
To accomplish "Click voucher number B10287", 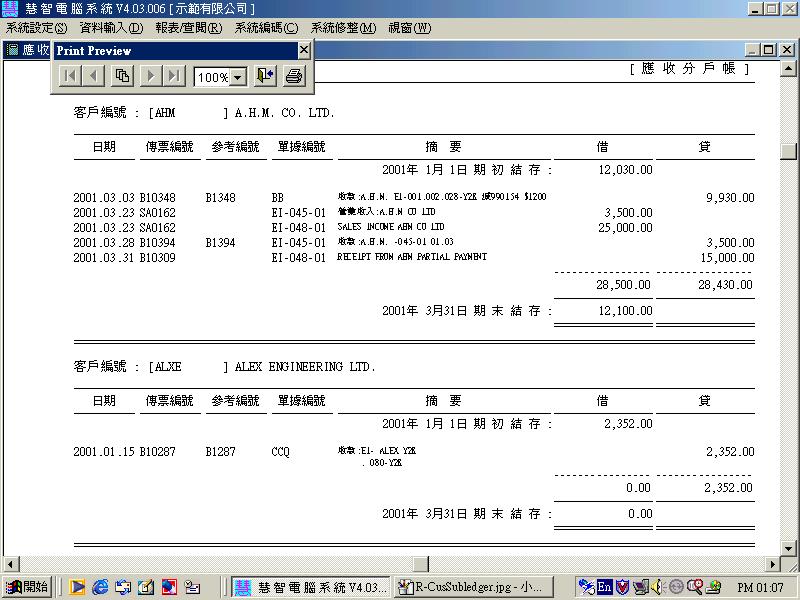I will (157, 452).
